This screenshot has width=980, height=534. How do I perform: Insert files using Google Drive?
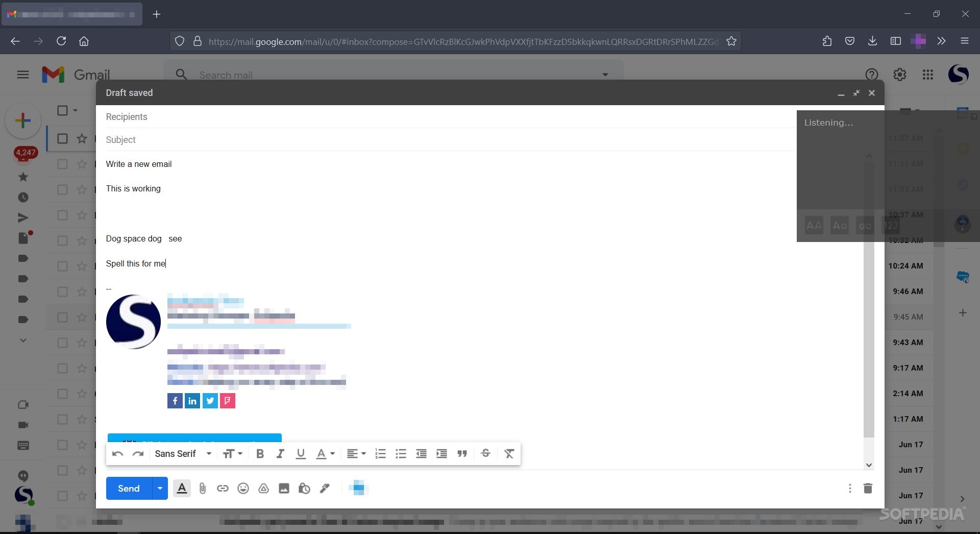tap(263, 489)
